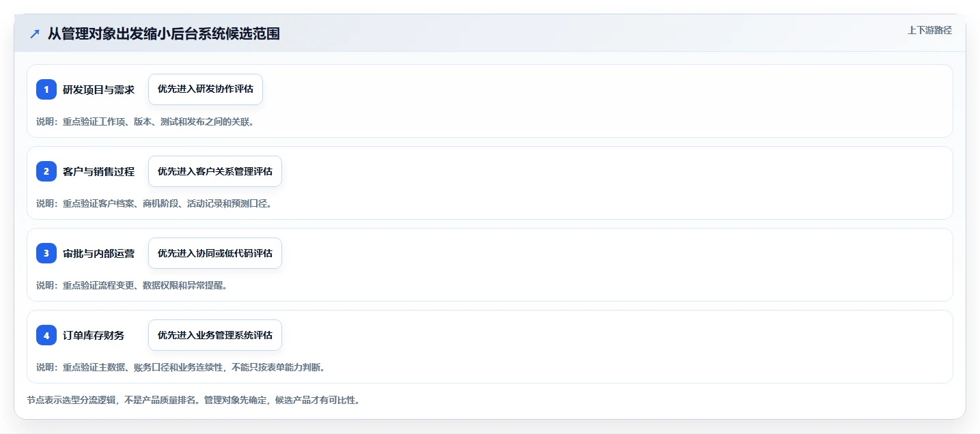Click the 审批与内部运营 node title
Viewport: 980px width, 434px height.
[x=99, y=253]
